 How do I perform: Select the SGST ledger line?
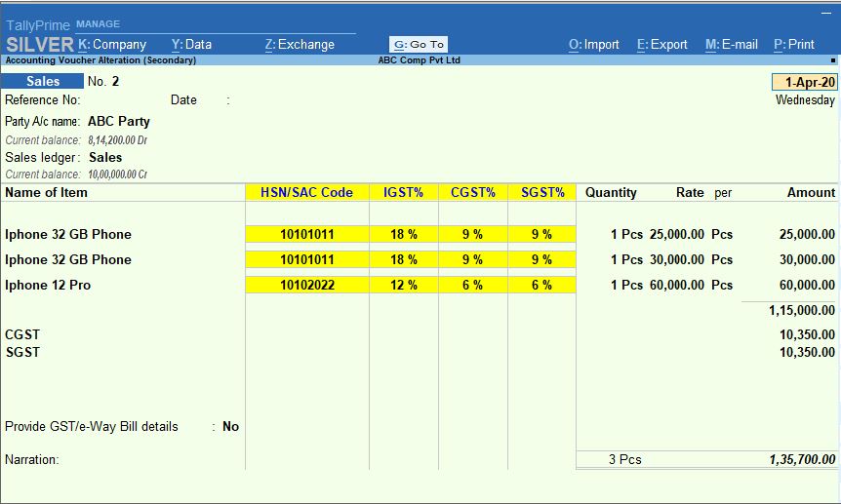point(22,352)
